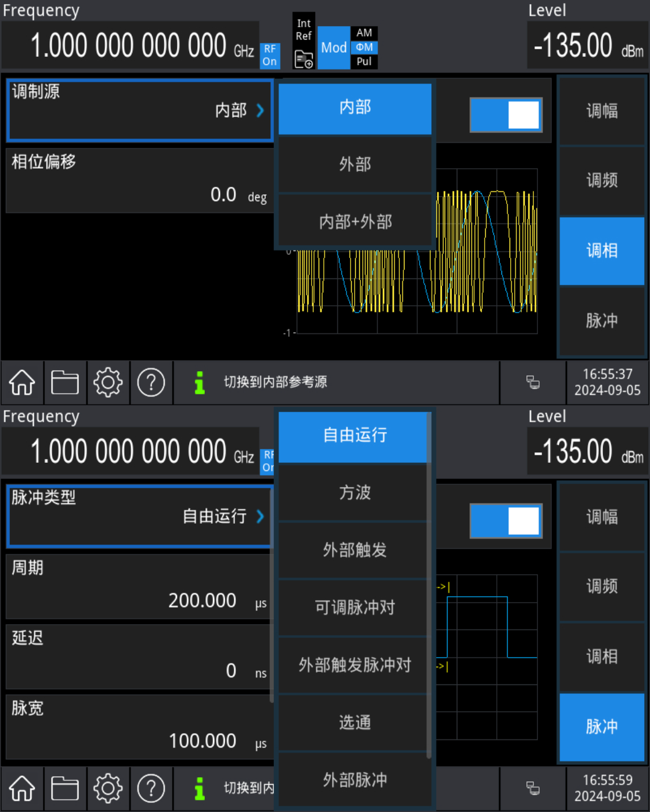Screen dimensions: 650x812
Task: Switch to the 调幅 tab on the pulse screen
Action: point(602,517)
